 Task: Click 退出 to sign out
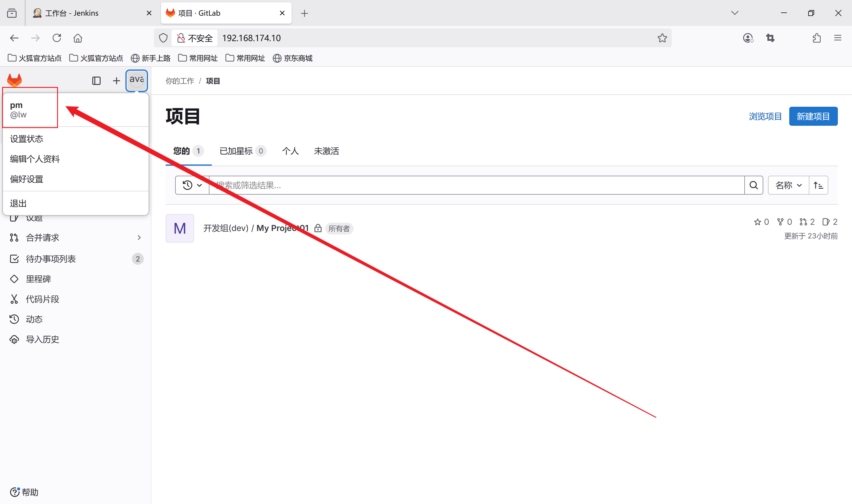coord(18,203)
